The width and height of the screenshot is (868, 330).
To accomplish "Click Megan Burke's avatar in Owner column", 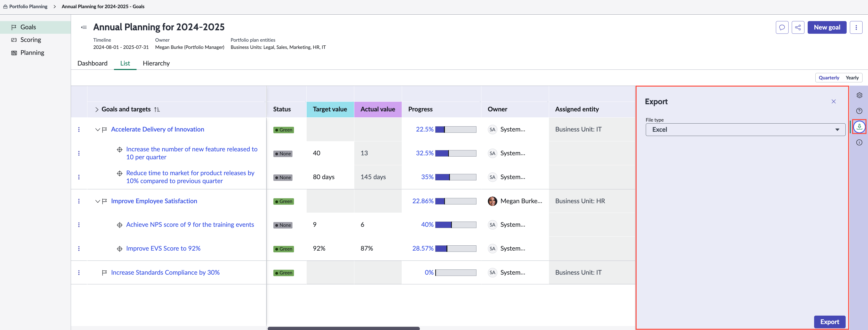I will (x=492, y=201).
